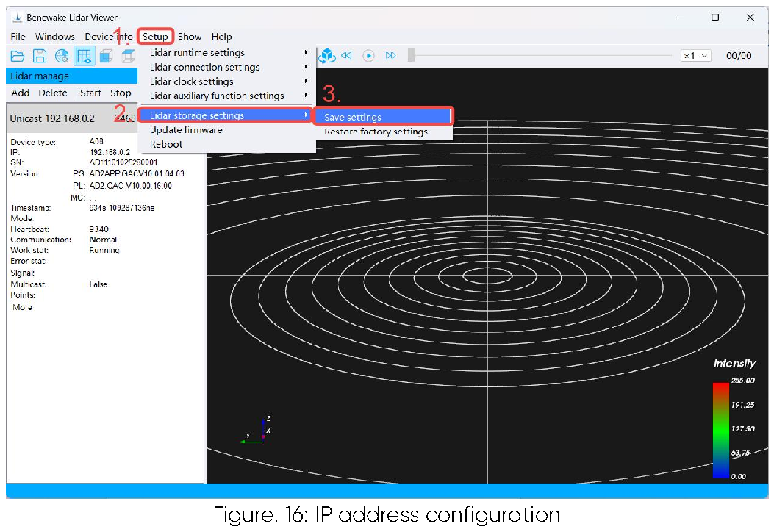The width and height of the screenshot is (774, 532).
Task: Open the Help menu
Action: click(222, 37)
